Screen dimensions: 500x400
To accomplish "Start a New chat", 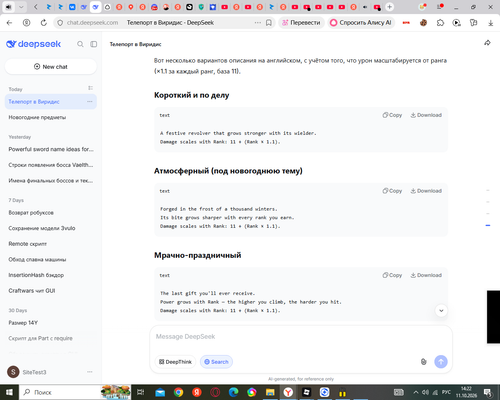I will tap(51, 67).
